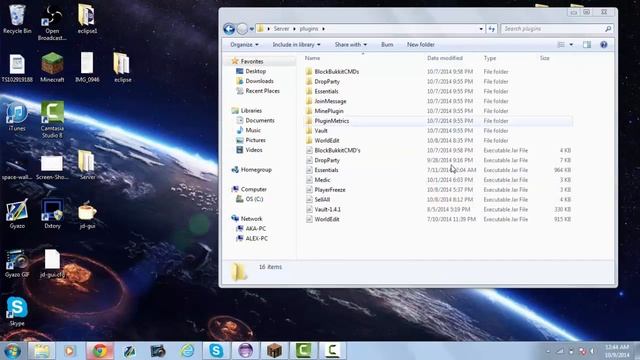Select AKA-PC under Network
Image resolution: width=640 pixels, height=360 pixels.
[x=256, y=229]
